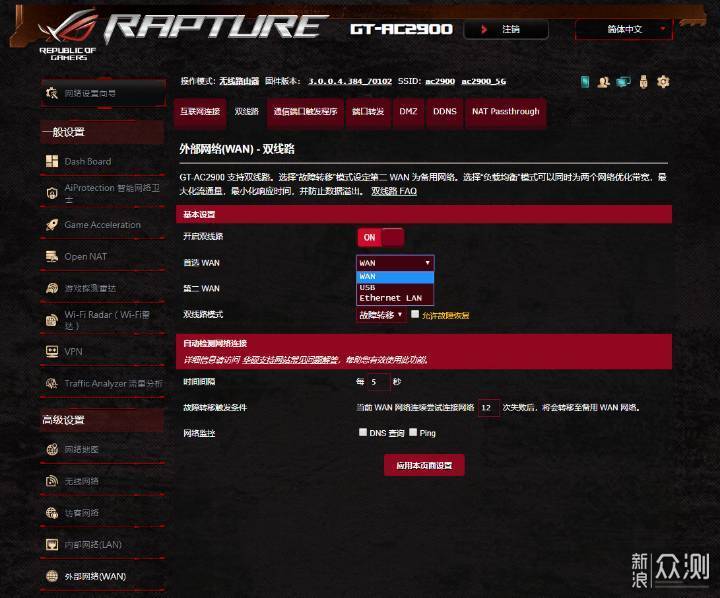Switch to the NAT Passthrough tab
The width and height of the screenshot is (720, 598).
[x=506, y=112]
